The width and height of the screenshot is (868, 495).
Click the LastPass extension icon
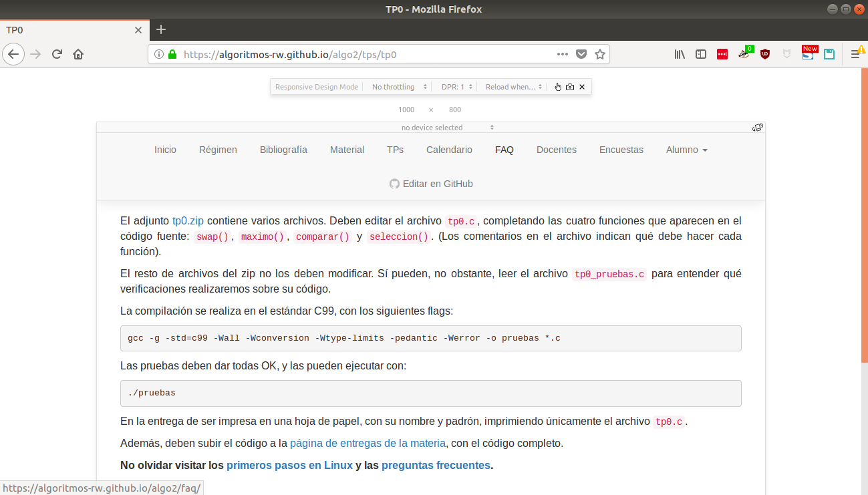[x=722, y=54]
